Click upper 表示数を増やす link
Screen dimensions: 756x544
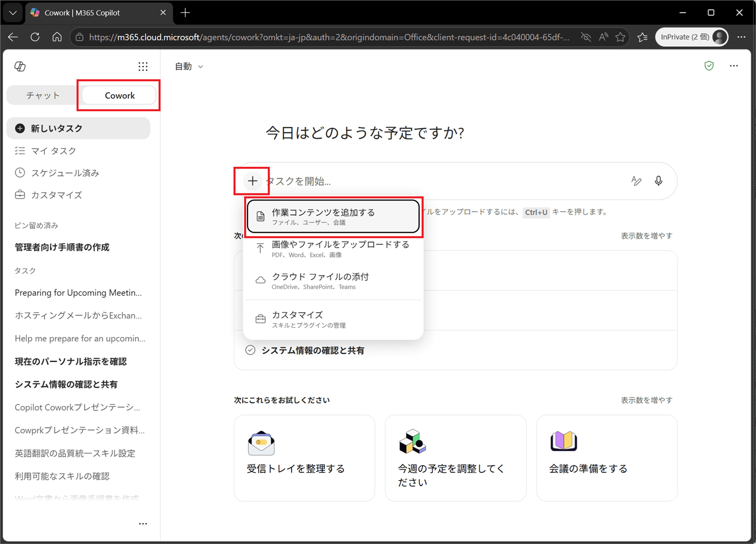(647, 236)
